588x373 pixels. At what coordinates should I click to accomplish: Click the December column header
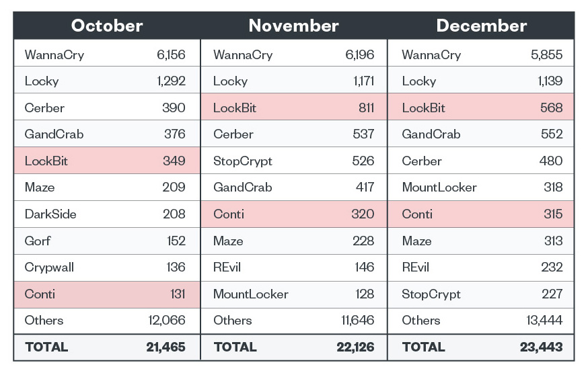[481, 26]
